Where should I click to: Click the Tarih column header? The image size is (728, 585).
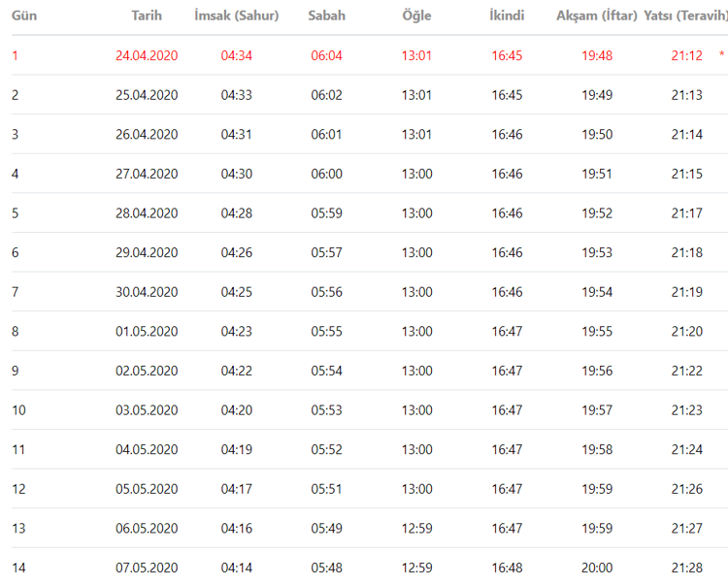[x=147, y=16]
